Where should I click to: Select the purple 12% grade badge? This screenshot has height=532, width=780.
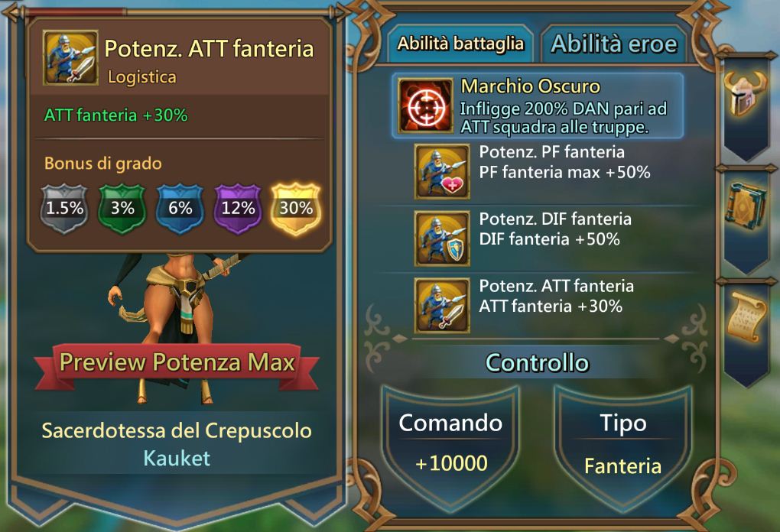click(238, 208)
